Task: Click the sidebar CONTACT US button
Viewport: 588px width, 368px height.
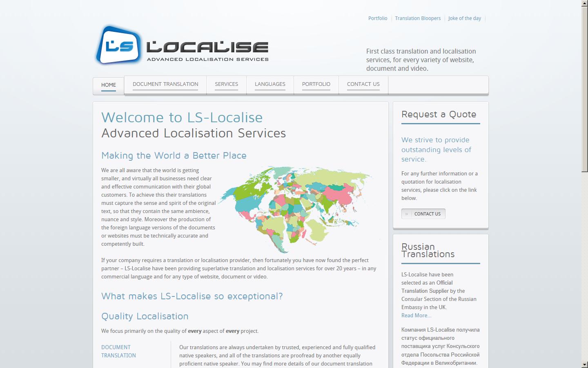Action: click(x=427, y=214)
